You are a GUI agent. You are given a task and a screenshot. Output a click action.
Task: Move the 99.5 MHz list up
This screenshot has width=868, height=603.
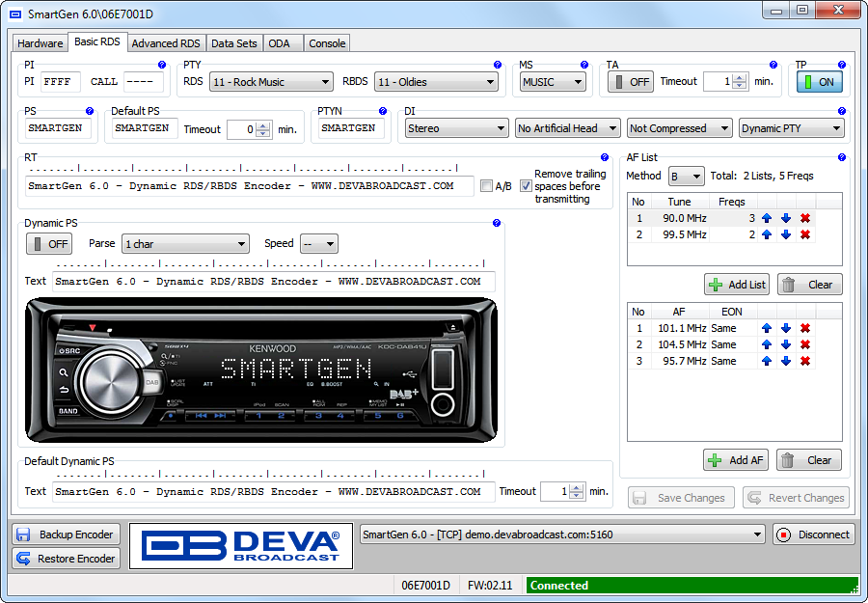[767, 234]
